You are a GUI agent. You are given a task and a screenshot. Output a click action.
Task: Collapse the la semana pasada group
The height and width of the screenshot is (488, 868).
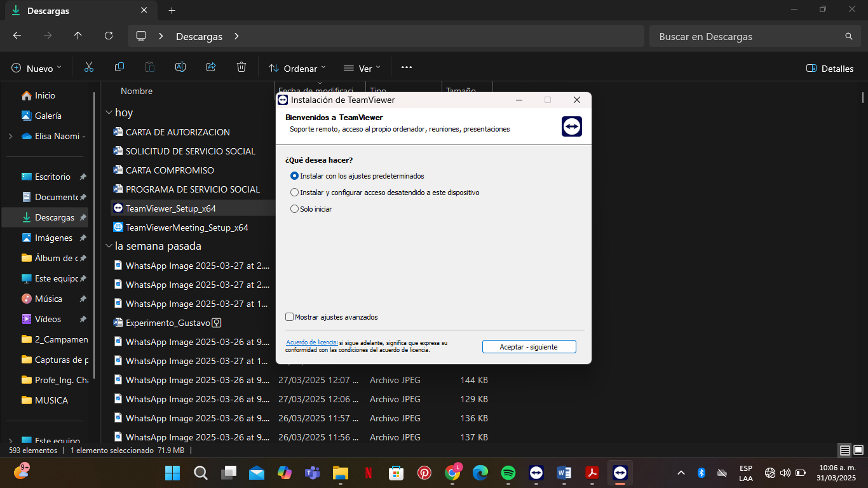coord(109,247)
